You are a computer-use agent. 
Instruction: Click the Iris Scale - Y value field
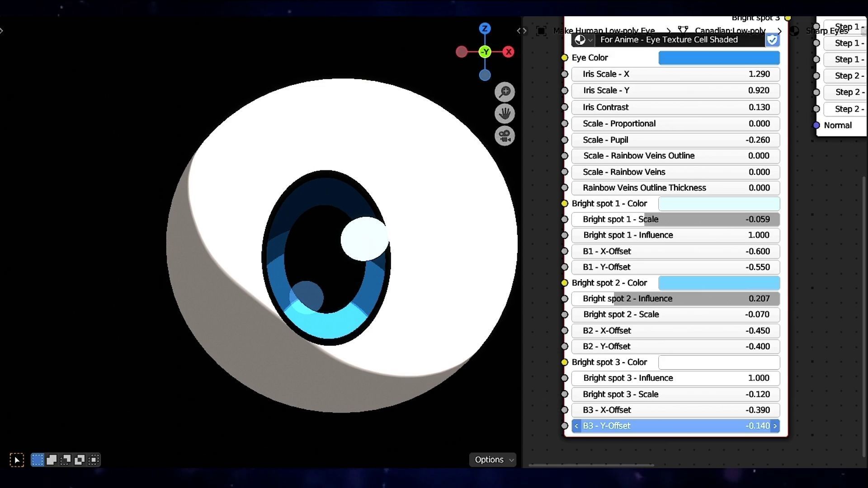point(675,90)
